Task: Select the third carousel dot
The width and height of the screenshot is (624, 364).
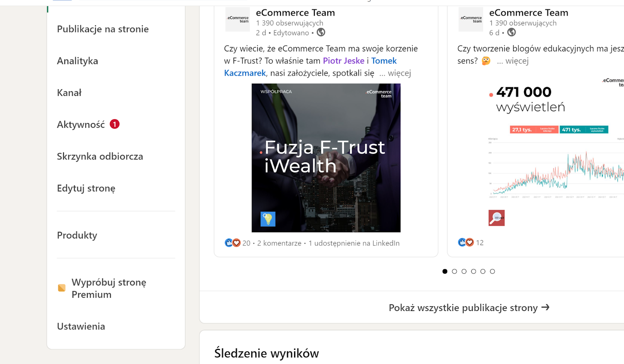Action: 464,271
